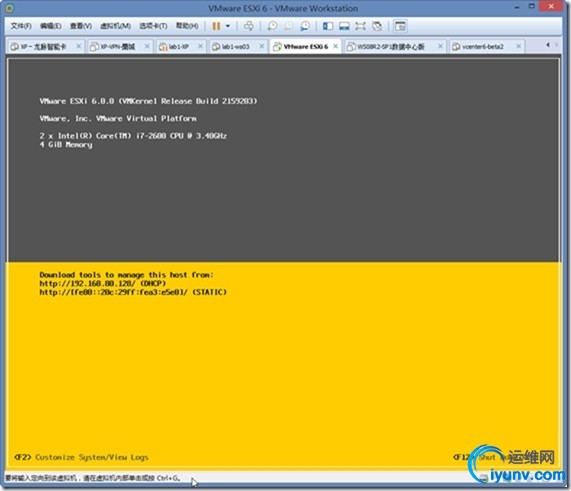Maximize the VMware Workstation window

click(532, 6)
